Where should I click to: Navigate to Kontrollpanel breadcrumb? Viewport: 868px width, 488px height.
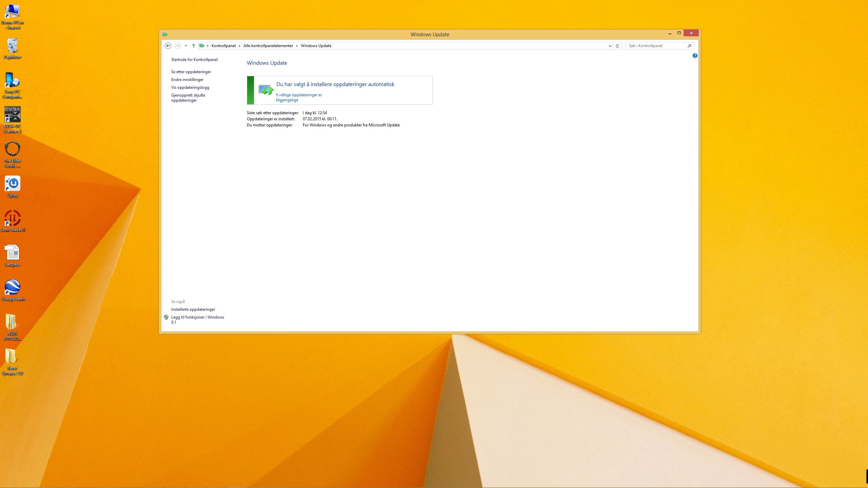(x=223, y=46)
